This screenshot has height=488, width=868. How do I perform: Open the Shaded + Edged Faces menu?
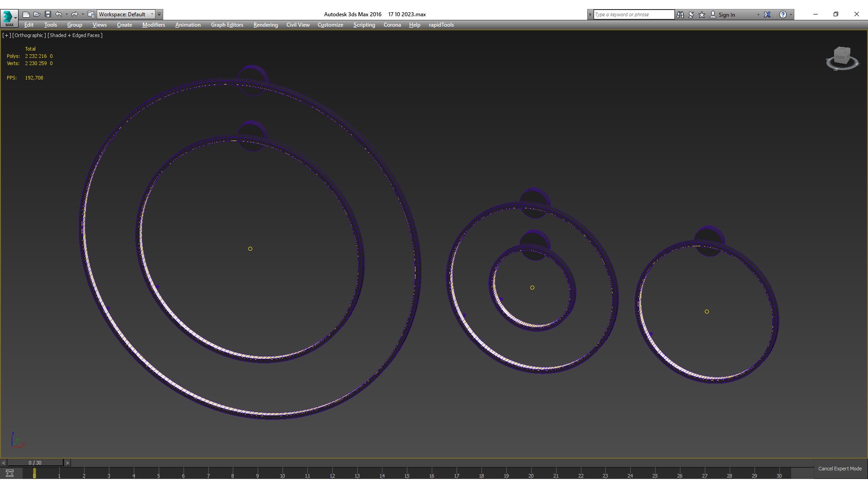pyautogui.click(x=75, y=35)
